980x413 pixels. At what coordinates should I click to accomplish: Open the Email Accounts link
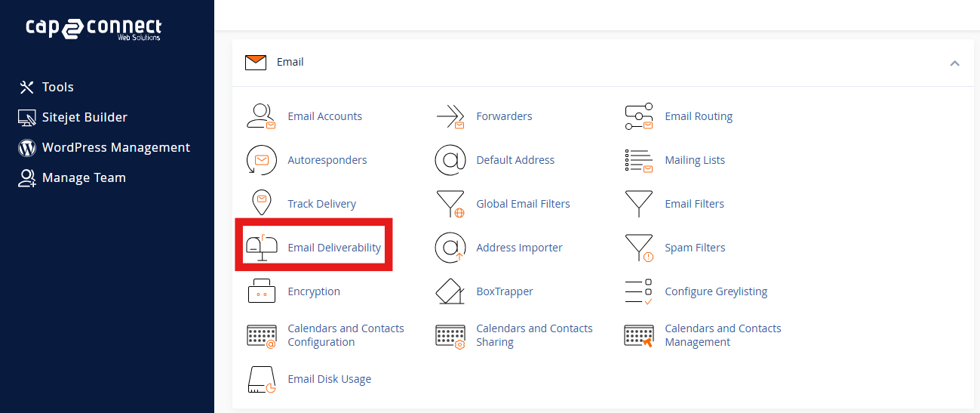(x=324, y=116)
